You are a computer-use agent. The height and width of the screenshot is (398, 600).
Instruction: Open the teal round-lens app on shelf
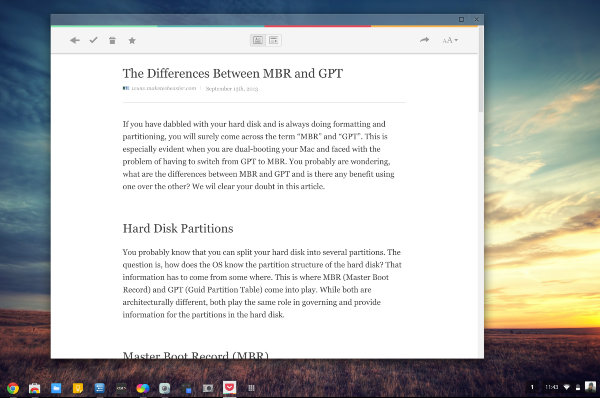point(165,388)
